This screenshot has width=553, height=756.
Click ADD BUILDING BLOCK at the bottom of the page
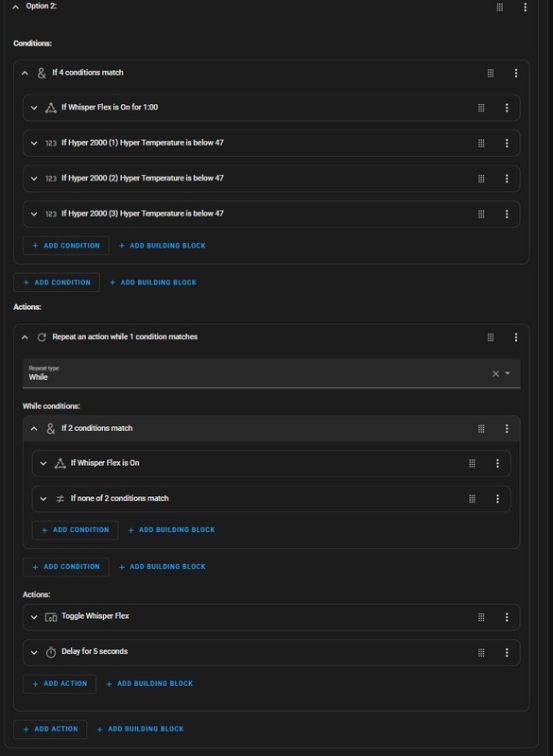tap(143, 729)
